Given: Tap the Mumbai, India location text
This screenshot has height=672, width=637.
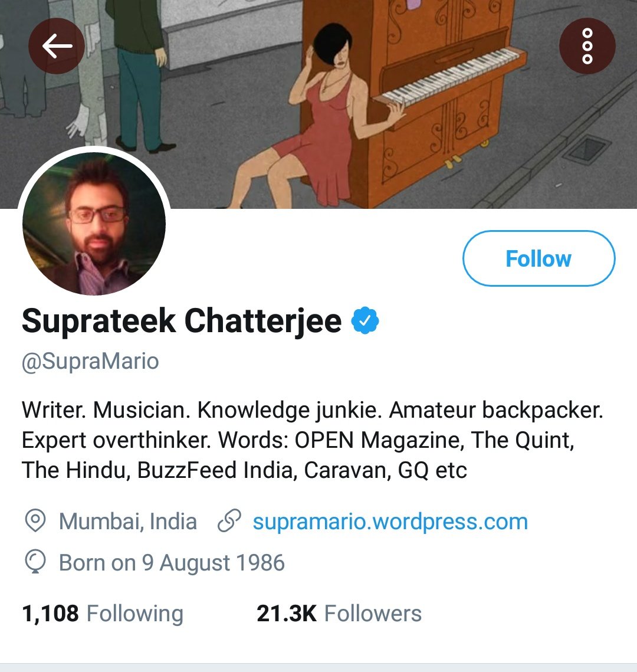Looking at the screenshot, I should 127,522.
